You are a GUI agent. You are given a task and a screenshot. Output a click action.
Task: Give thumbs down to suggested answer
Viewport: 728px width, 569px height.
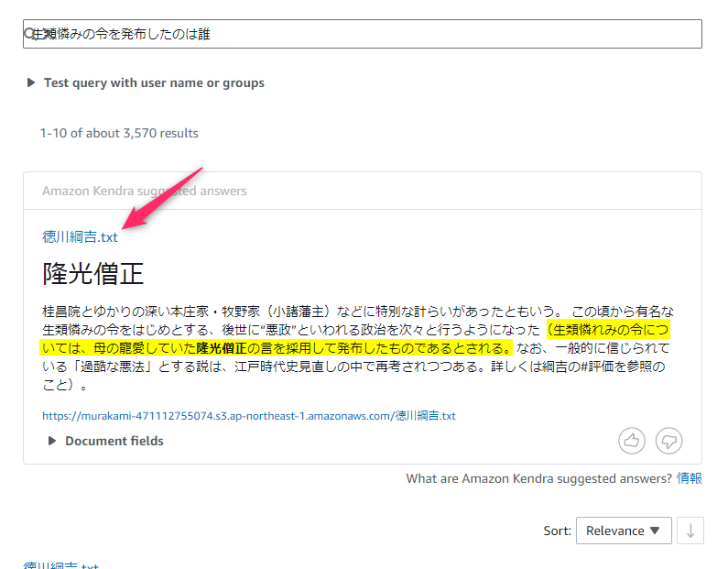tap(668, 441)
